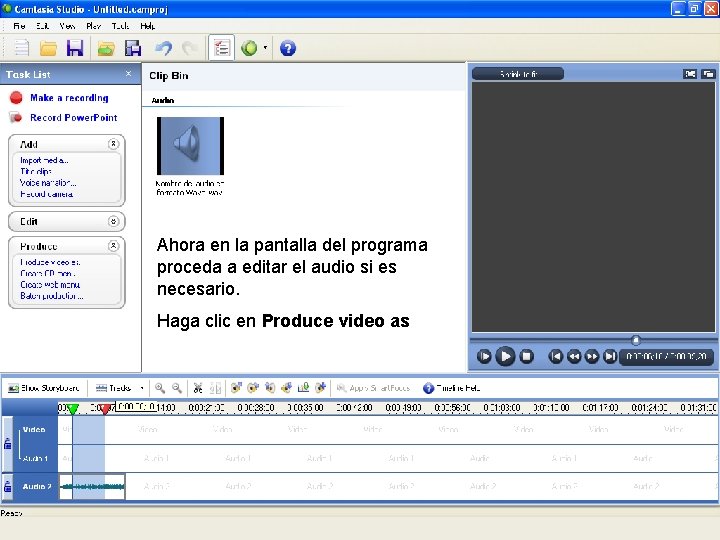This screenshot has height=540, width=720.
Task: Open the Tracks dropdown arrow
Action: tap(142, 388)
